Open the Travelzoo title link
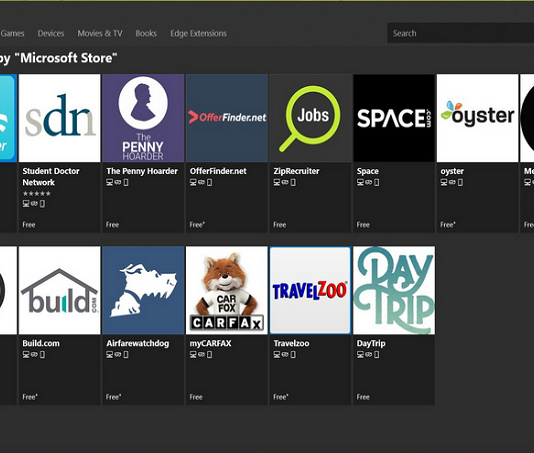 pyautogui.click(x=291, y=343)
